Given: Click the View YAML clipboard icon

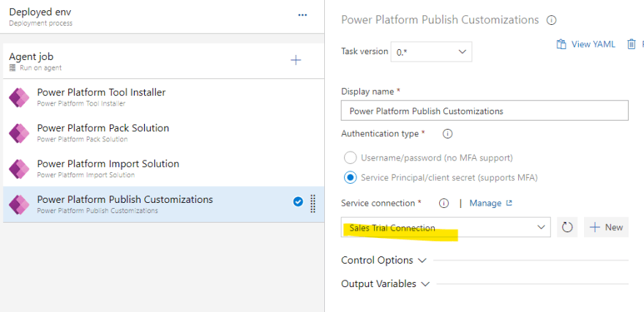Looking at the screenshot, I should (x=561, y=44).
